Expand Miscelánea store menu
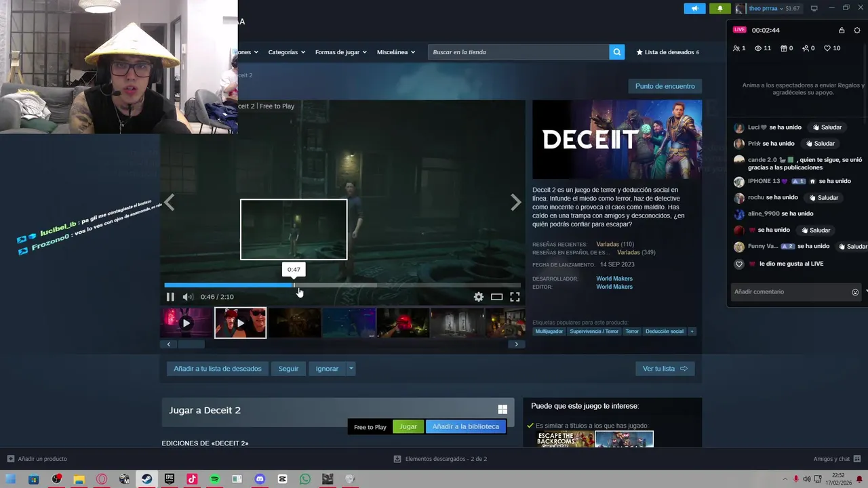Screen dimensions: 868x488 coord(396,52)
